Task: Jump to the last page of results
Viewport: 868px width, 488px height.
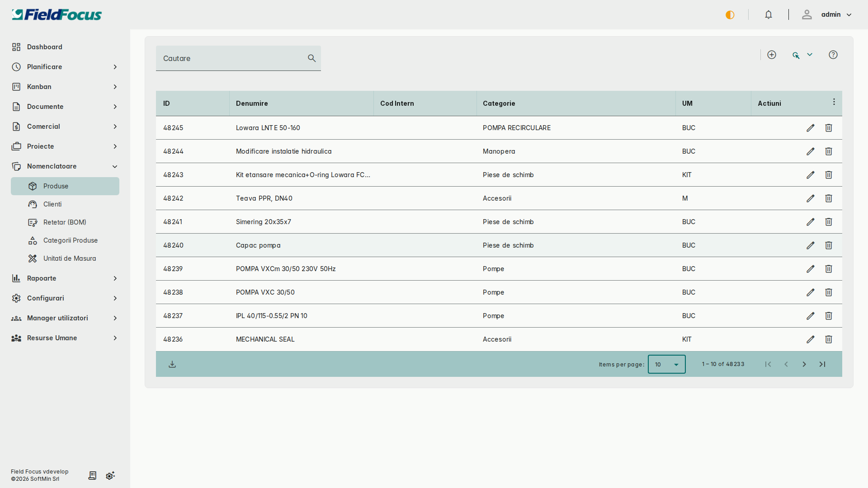Action: [x=822, y=364]
